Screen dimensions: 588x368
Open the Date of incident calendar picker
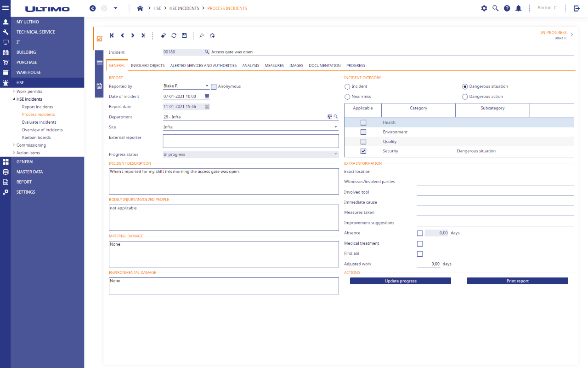(x=207, y=97)
